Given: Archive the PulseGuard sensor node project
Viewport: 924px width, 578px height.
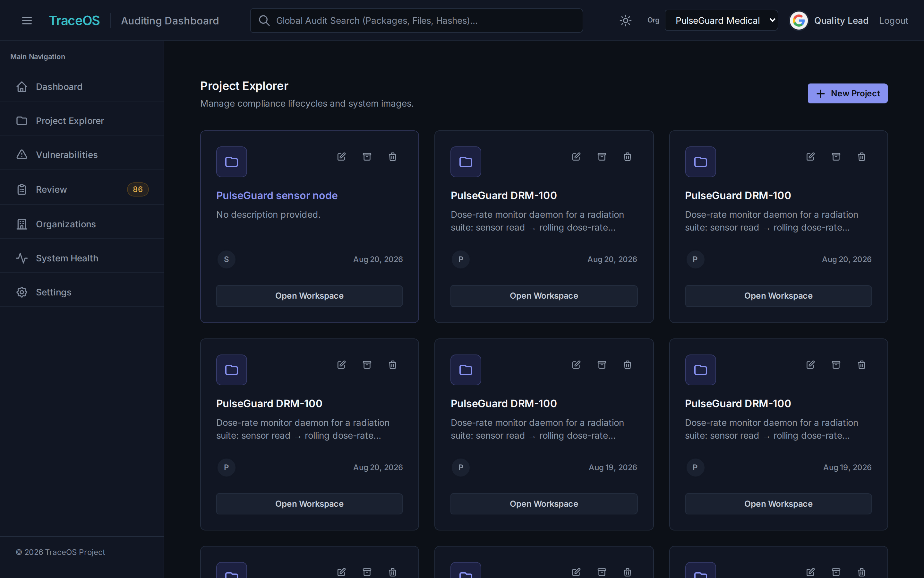Looking at the screenshot, I should pos(367,157).
